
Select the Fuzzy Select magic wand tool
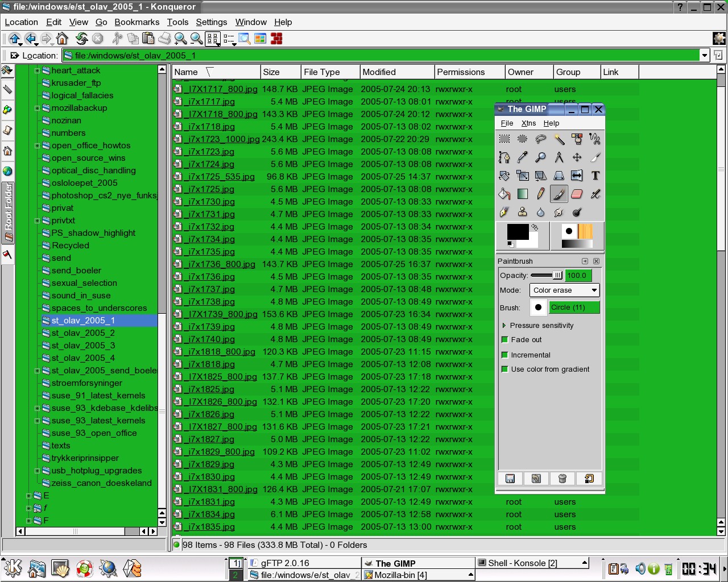tap(559, 139)
